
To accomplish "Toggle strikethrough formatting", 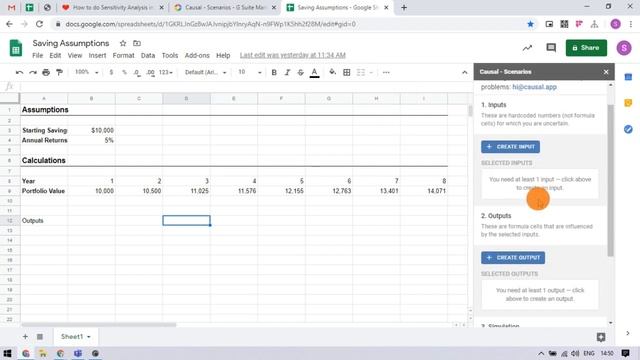I will (x=300, y=72).
